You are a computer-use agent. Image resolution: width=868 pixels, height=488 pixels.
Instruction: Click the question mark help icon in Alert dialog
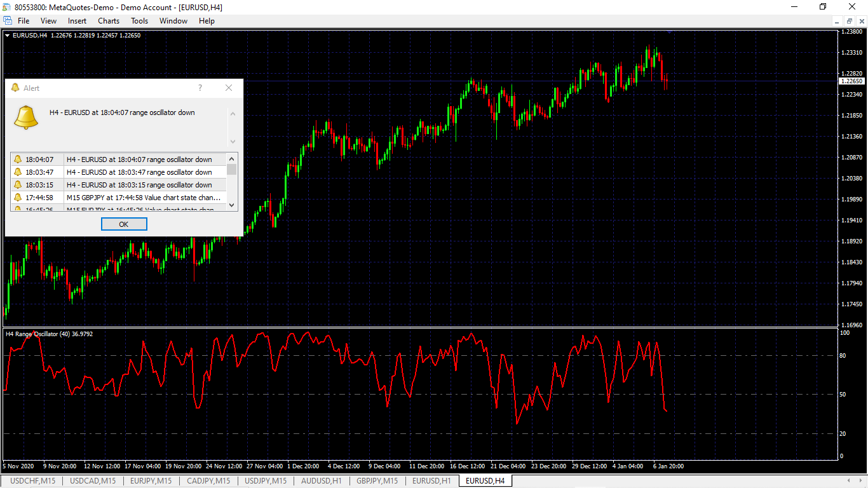click(200, 88)
